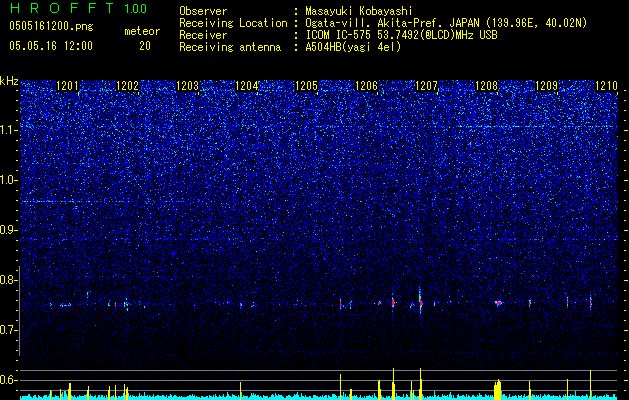
Task: Click the yellow intensity bar below 1210
Action: pyautogui.click(x=590, y=385)
